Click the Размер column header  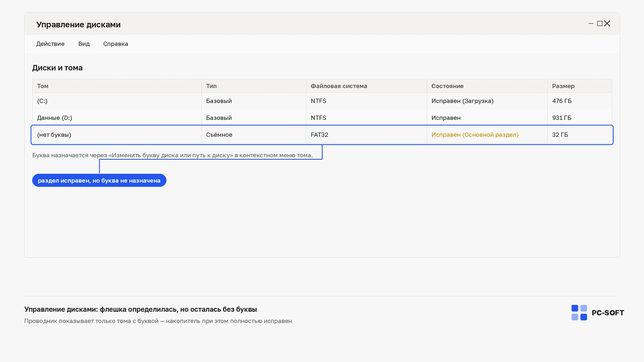click(580, 86)
